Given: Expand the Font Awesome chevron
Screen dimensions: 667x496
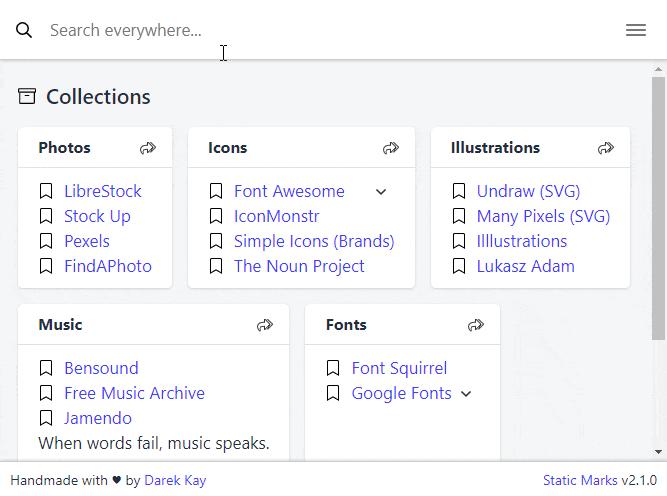Looking at the screenshot, I should 381,192.
